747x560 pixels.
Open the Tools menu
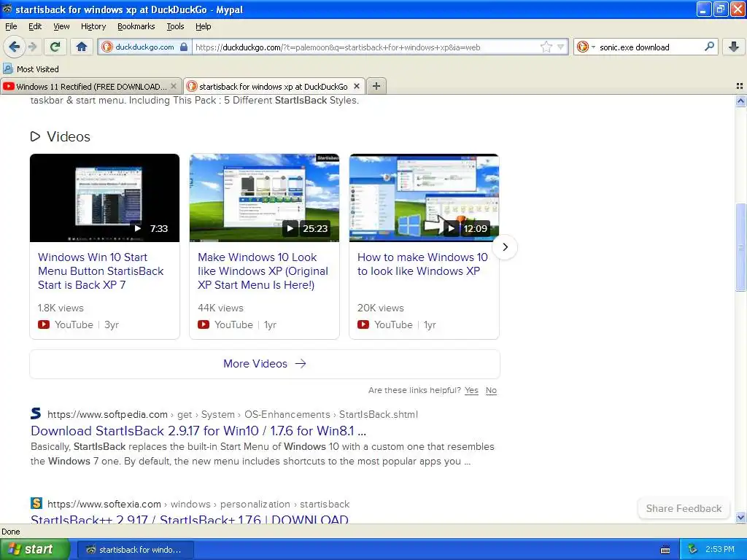tap(175, 26)
